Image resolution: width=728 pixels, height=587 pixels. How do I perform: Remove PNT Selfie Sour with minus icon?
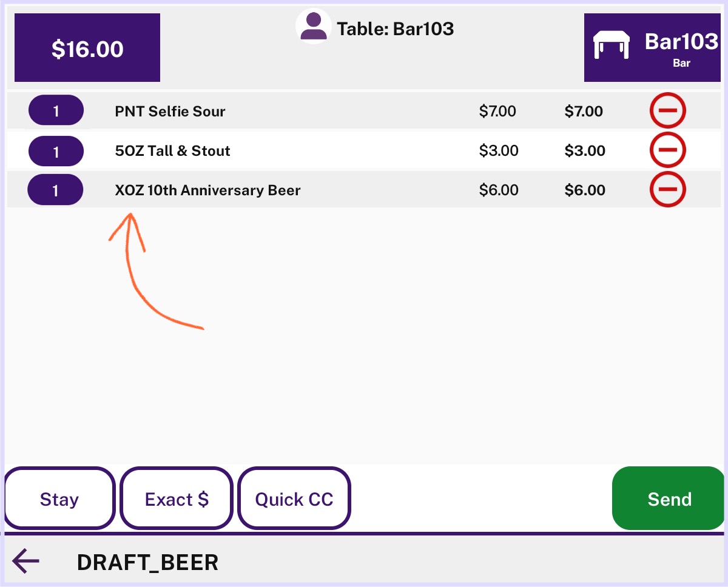667,111
